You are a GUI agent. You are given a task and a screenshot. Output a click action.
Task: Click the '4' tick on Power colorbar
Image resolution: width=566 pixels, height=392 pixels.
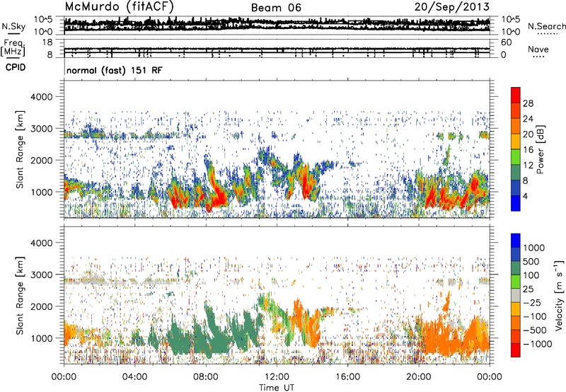(x=525, y=196)
